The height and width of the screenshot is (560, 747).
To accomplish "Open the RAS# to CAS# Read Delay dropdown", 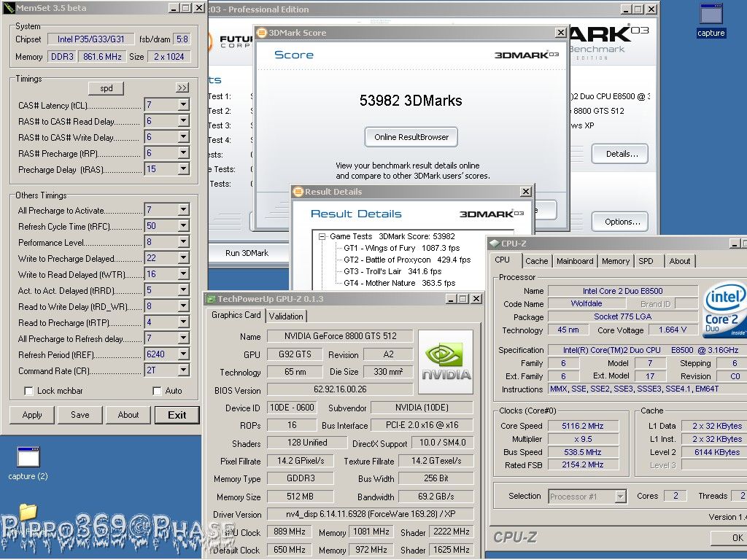I will tap(183, 121).
